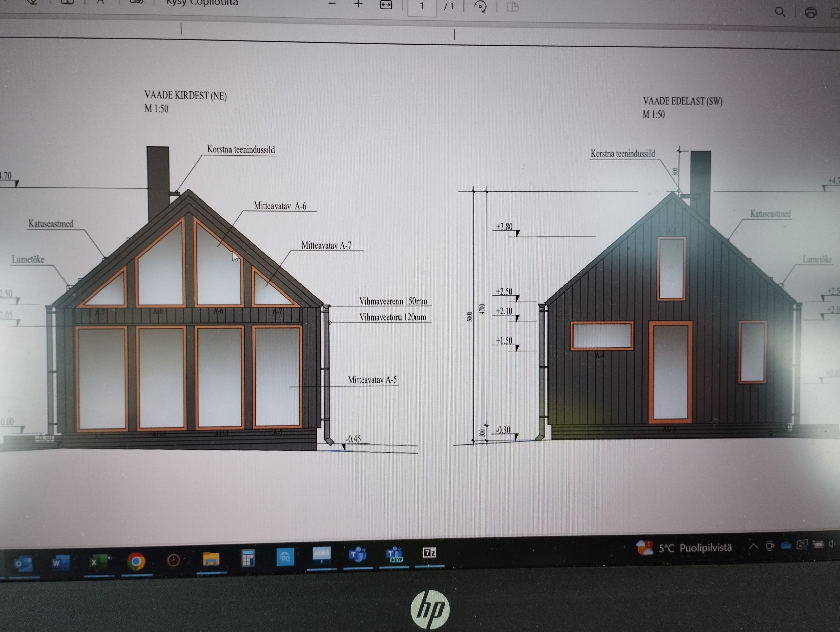Image resolution: width=840 pixels, height=632 pixels.
Task: Open the search magnifier in the PDF toolbar
Action: 780,12
